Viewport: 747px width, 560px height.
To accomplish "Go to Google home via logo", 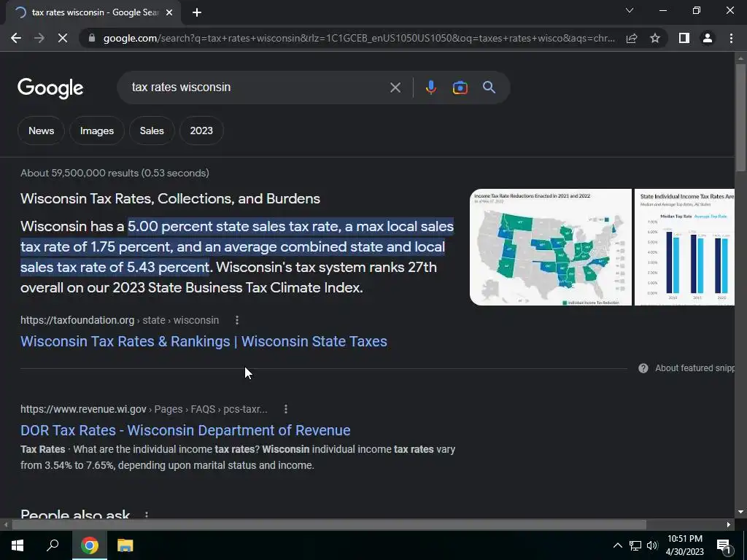I will (50, 88).
